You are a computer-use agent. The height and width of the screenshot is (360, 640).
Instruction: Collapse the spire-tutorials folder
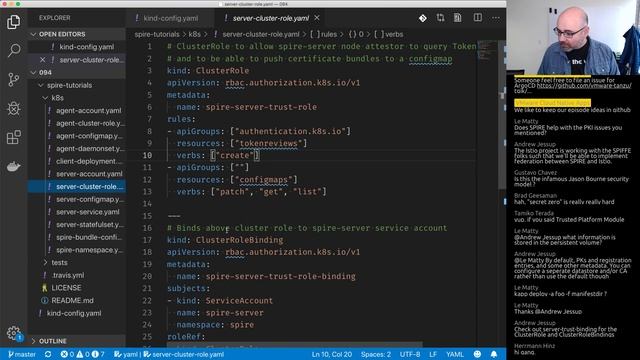77,85
